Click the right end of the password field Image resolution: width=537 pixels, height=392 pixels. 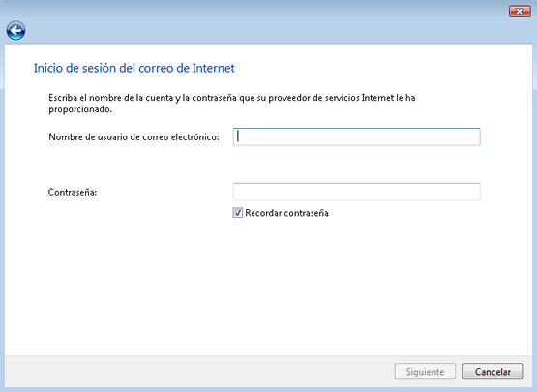(x=476, y=192)
